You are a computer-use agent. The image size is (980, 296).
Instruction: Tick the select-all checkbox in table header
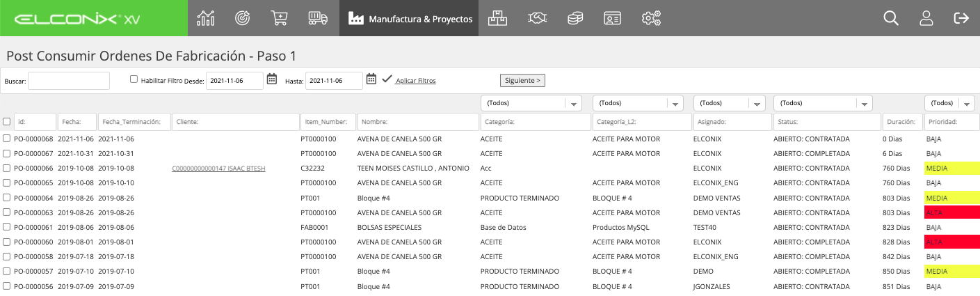[x=6, y=121]
